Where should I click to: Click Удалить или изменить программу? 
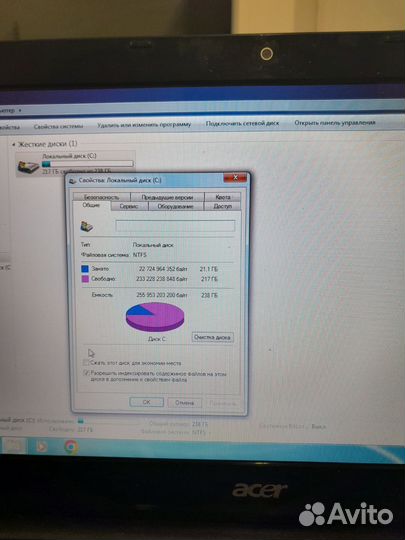[x=144, y=124]
